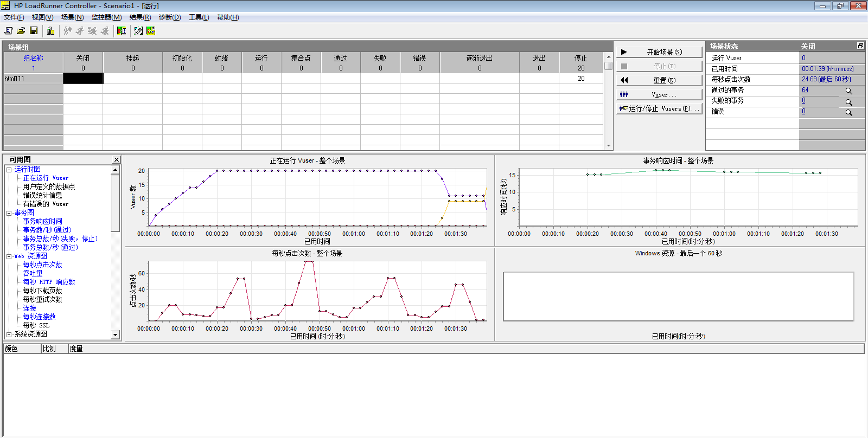Click scroll-down arrow of 可用图 tree
This screenshot has width=868, height=438.
(x=115, y=335)
